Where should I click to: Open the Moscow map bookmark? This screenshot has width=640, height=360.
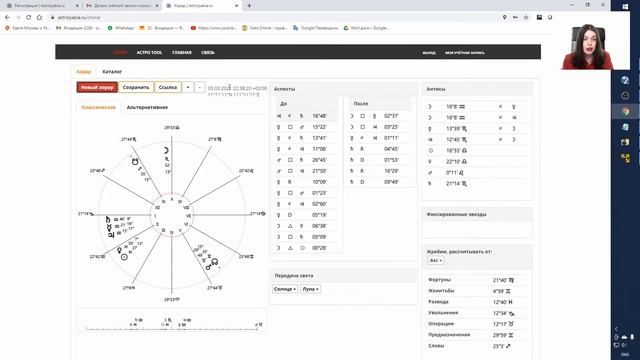click(27, 28)
